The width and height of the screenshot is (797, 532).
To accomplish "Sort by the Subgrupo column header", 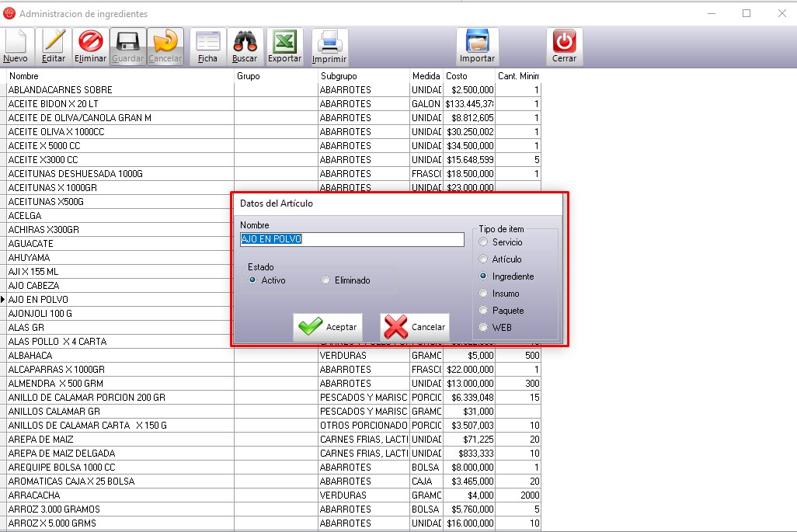I will pos(363,76).
